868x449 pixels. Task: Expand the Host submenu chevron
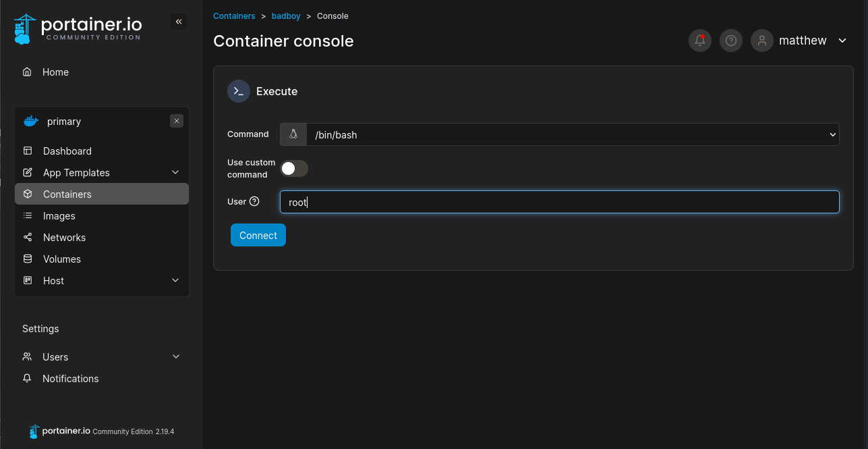click(x=175, y=281)
